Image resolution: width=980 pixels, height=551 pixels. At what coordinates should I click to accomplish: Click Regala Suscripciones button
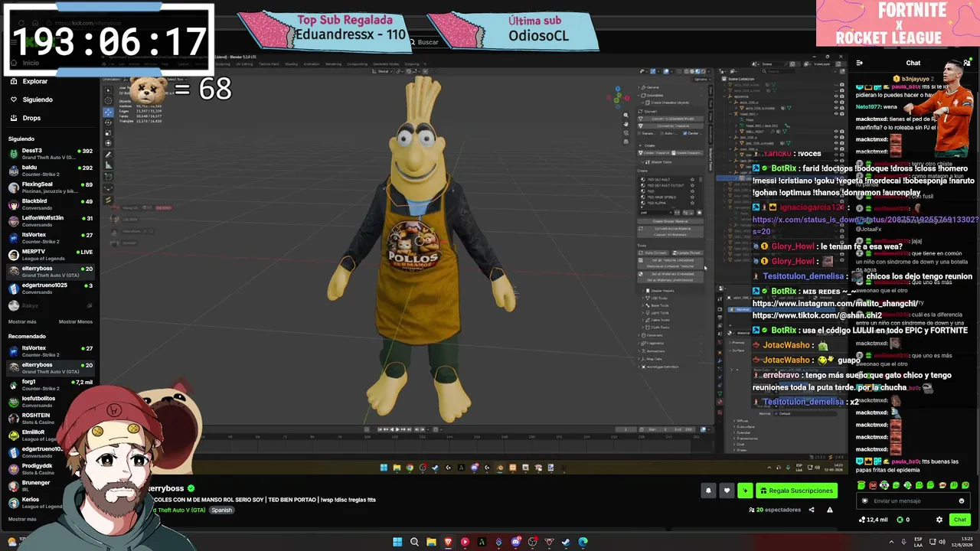pos(796,491)
